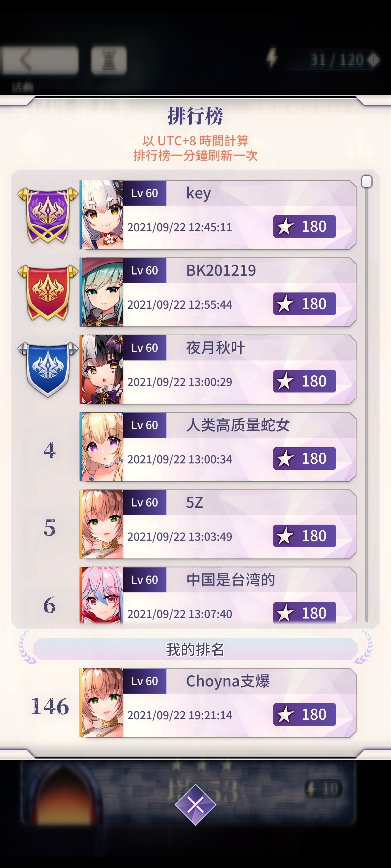
Task: Tap the blurred back arrow button
Action: [40, 60]
